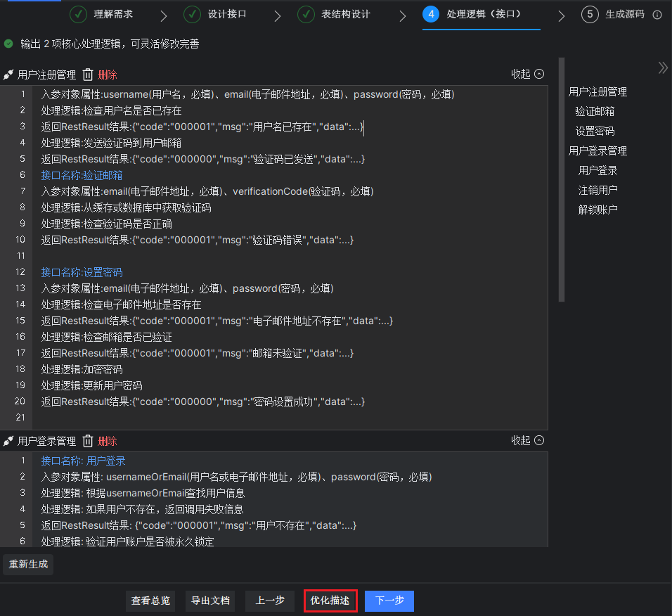This screenshot has width=672, height=616.
Task: Collapse right outline panel with double chevron
Action: [663, 68]
